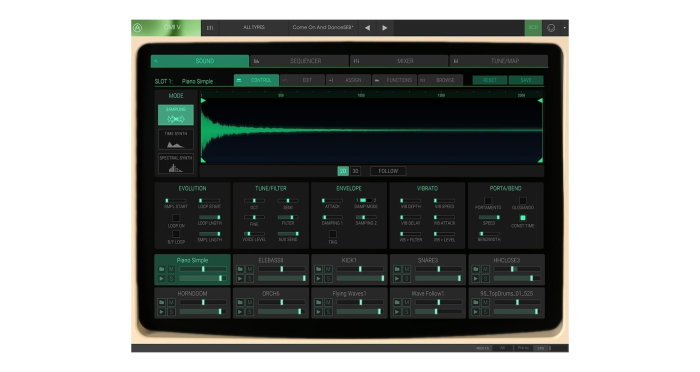The image size is (700, 372).
Task: Click the Arturia logo icon
Action: (138, 28)
